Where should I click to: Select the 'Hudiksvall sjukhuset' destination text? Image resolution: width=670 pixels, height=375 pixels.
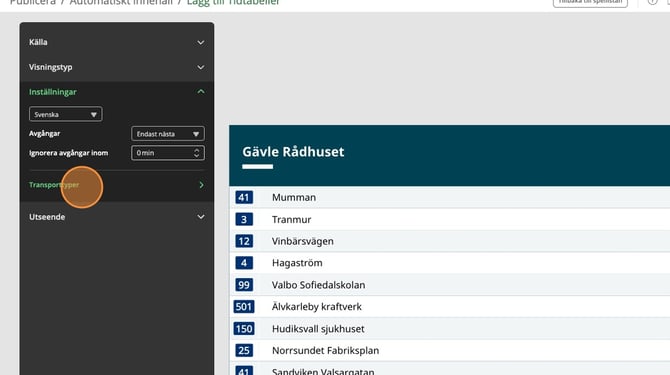point(318,329)
